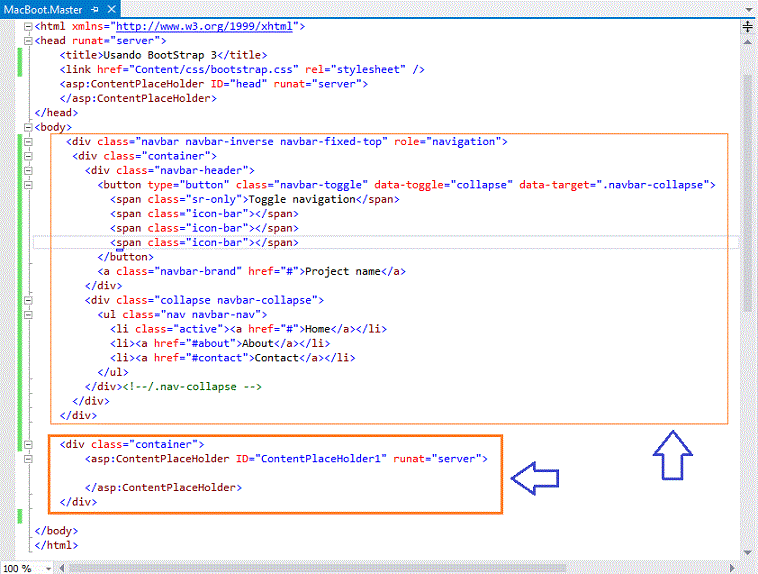Collapse the ul nav navbar-nav list
Screen dimensions: 758x574
pyautogui.click(x=29, y=315)
